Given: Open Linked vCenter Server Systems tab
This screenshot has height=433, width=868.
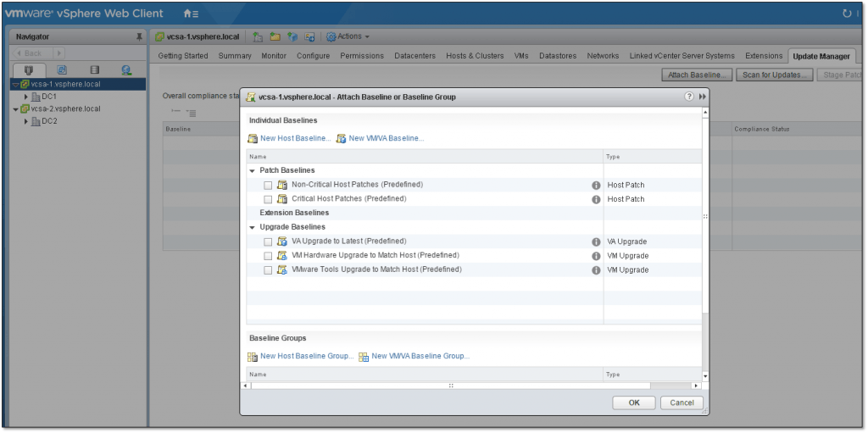Looking at the screenshot, I should click(682, 56).
